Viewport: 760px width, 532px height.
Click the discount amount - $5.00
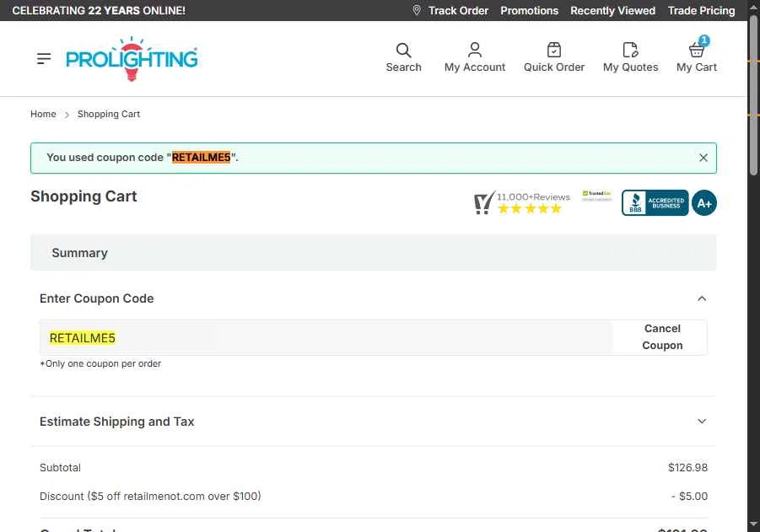click(689, 496)
